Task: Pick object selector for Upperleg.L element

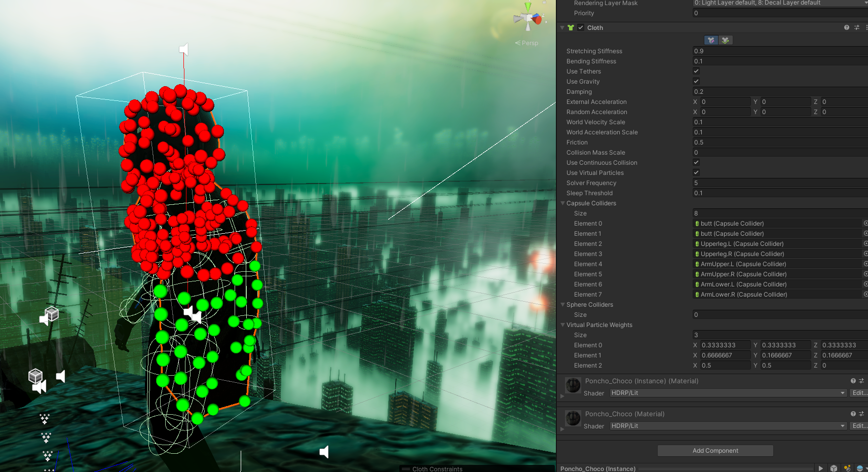Action: [x=865, y=243]
